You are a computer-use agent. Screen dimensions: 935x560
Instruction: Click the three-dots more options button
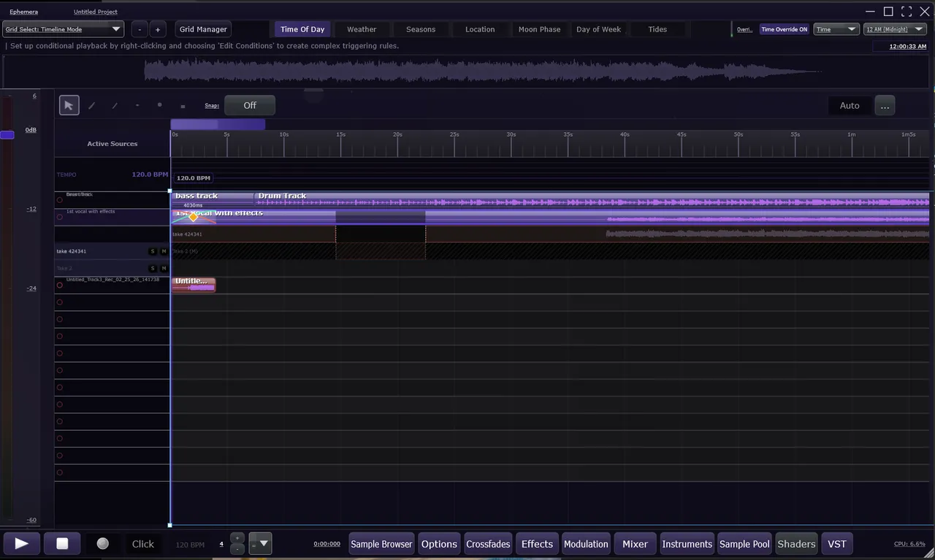click(x=885, y=106)
